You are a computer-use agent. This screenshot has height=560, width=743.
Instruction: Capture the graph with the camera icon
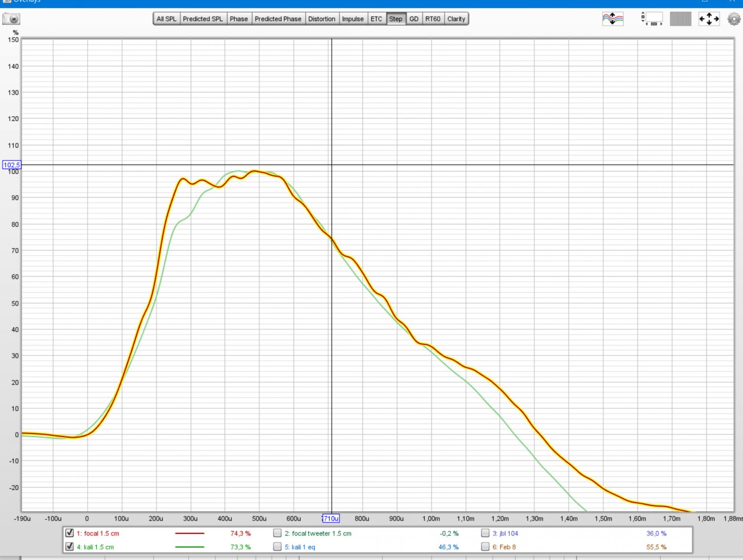click(x=11, y=19)
